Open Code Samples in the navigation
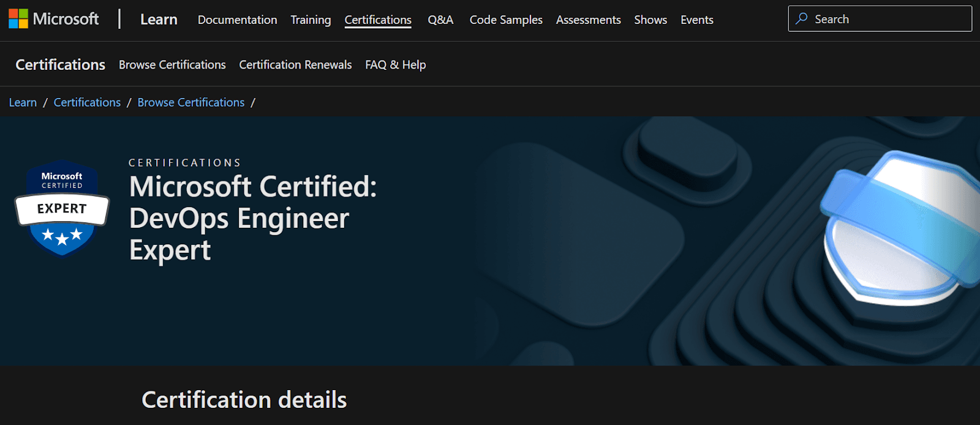 506,20
